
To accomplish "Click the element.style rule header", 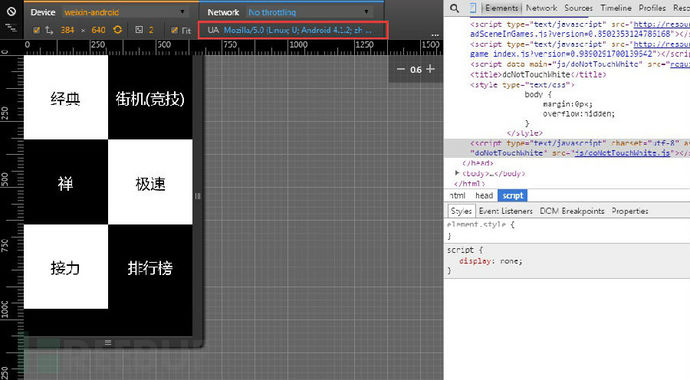I will point(481,224).
